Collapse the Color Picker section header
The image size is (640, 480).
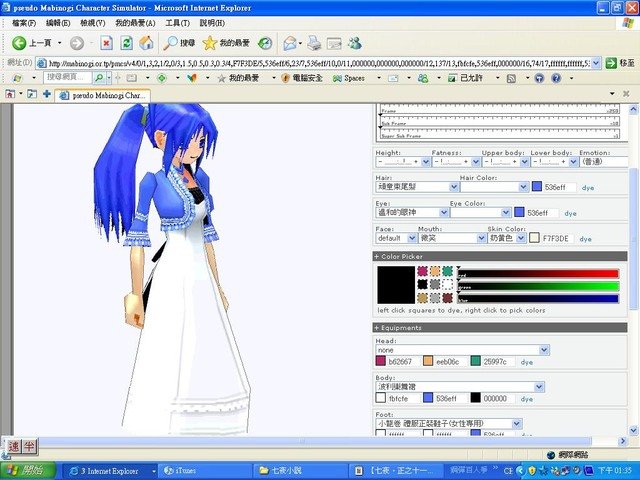(x=500, y=256)
